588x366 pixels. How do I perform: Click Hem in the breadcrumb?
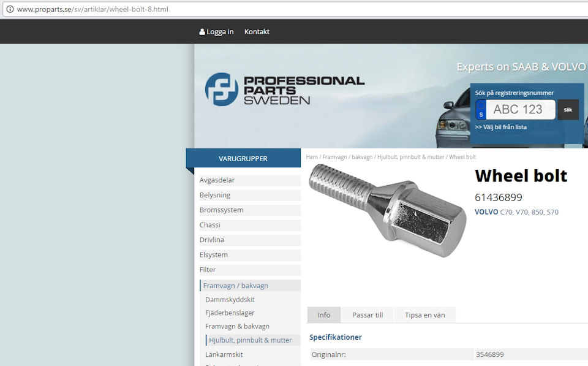[x=312, y=157]
